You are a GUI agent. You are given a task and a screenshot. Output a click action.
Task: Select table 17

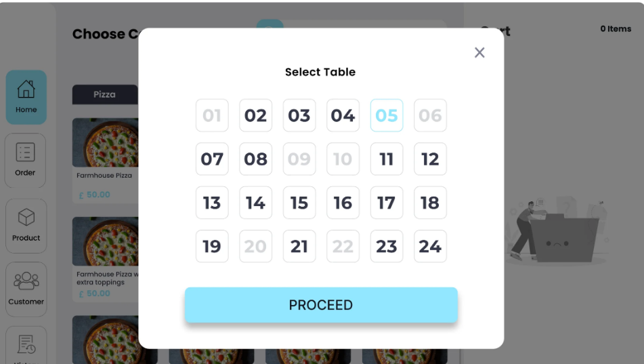pyautogui.click(x=386, y=203)
